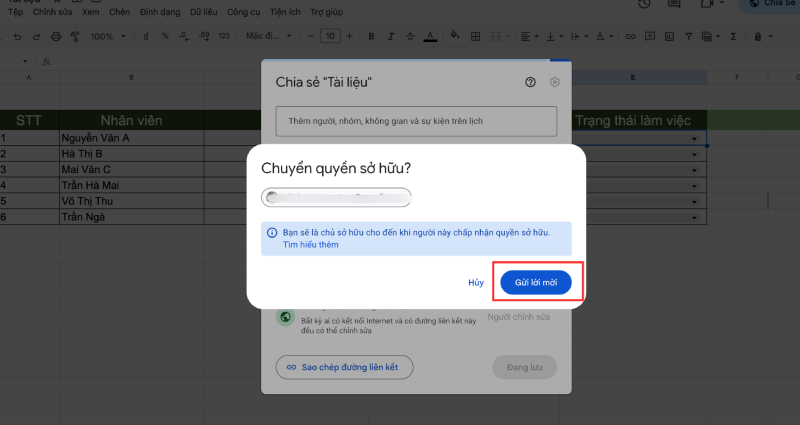Open the Mặc đị... font dropdown
800x425 pixels.
[268, 36]
